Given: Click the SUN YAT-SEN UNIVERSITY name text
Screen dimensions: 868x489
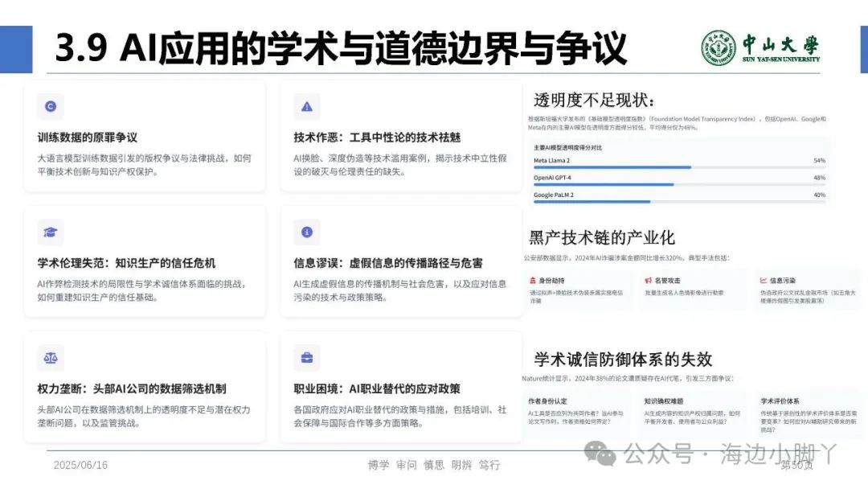Looking at the screenshot, I should click(x=781, y=60).
